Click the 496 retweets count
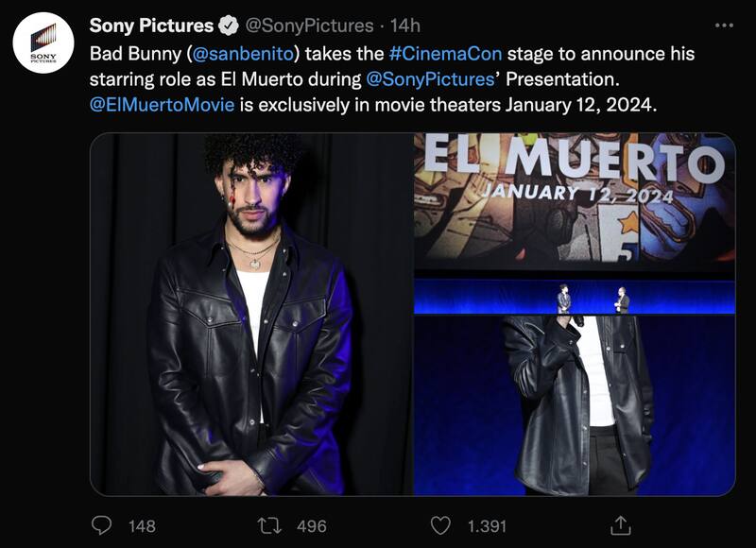Viewport: 756px width, 548px height. [311, 525]
